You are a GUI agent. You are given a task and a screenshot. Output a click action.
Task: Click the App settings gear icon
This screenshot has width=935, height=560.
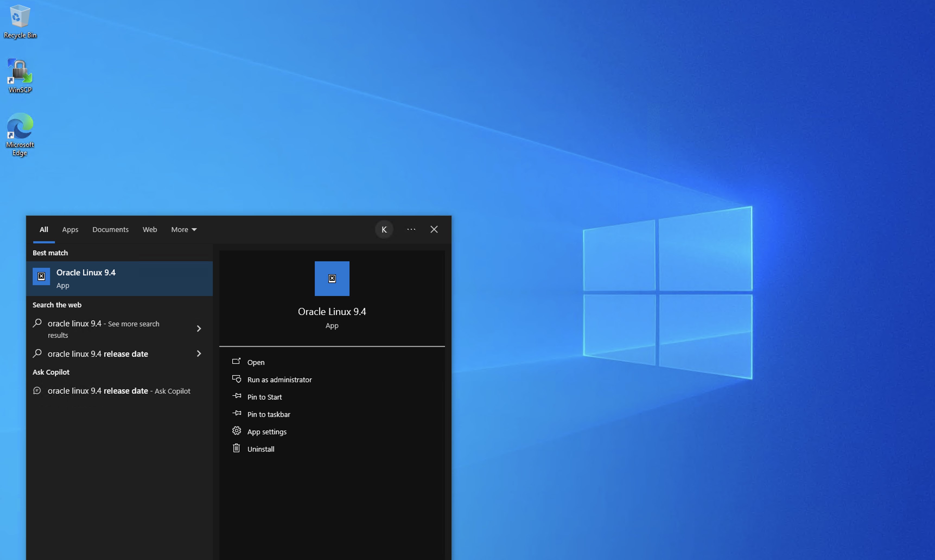236,431
